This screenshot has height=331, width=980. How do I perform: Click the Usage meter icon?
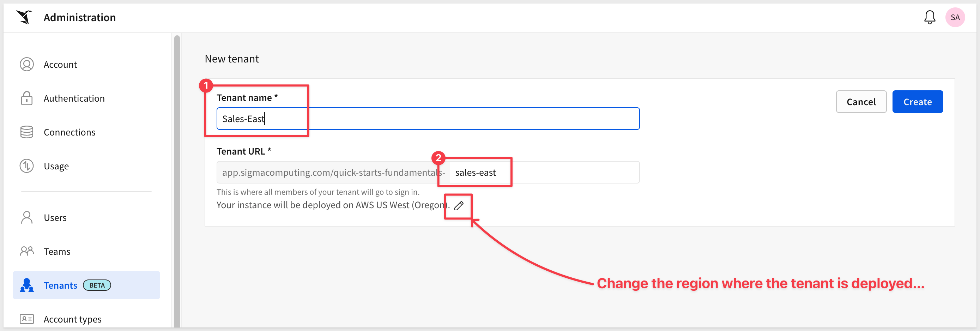[26, 166]
